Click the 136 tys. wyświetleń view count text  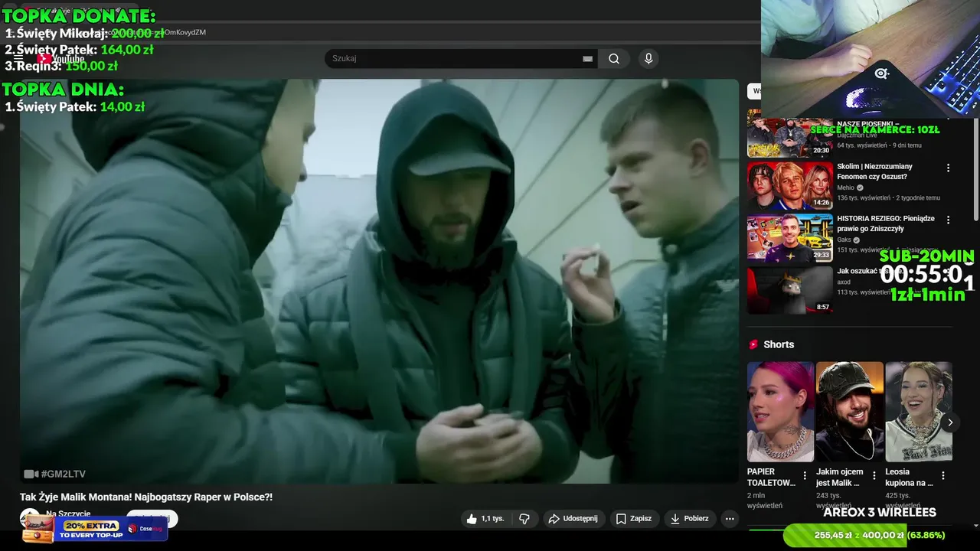coord(864,198)
